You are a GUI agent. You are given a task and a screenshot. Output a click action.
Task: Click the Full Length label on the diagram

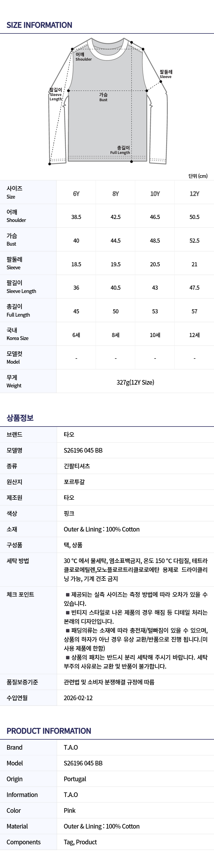120,150
